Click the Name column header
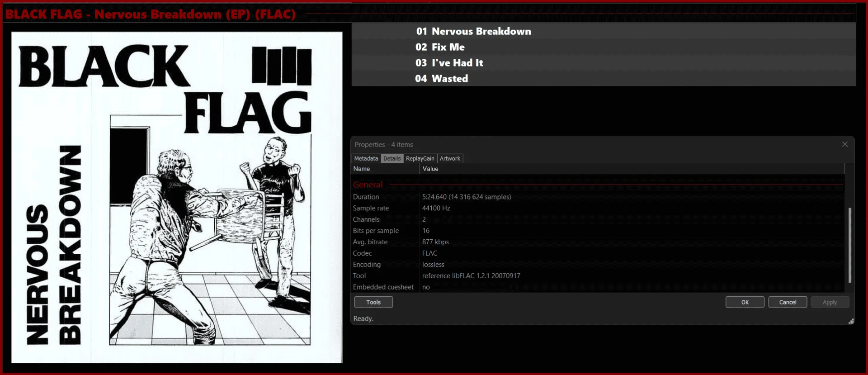Viewport: 868px width, 375px height. point(386,169)
